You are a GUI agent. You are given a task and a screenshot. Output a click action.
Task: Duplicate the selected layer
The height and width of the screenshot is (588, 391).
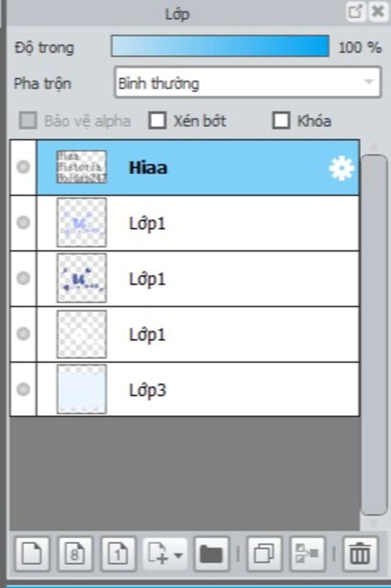point(265,553)
